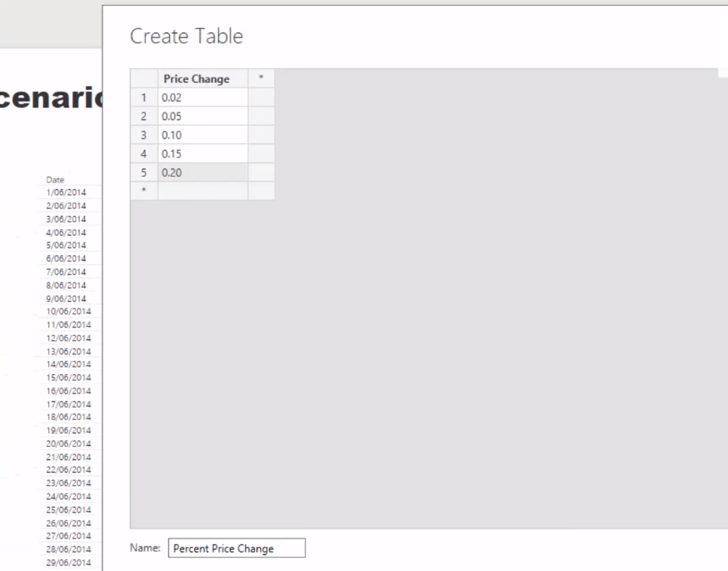Select date 3/06/2014 in background table
This screenshot has height=571, width=728.
(x=66, y=219)
